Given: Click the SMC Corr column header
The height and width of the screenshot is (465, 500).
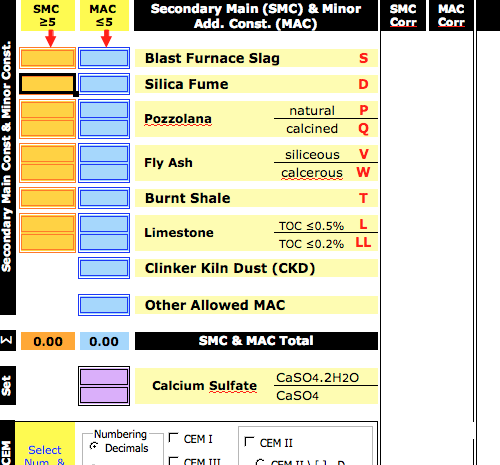Looking at the screenshot, I should click(403, 15).
